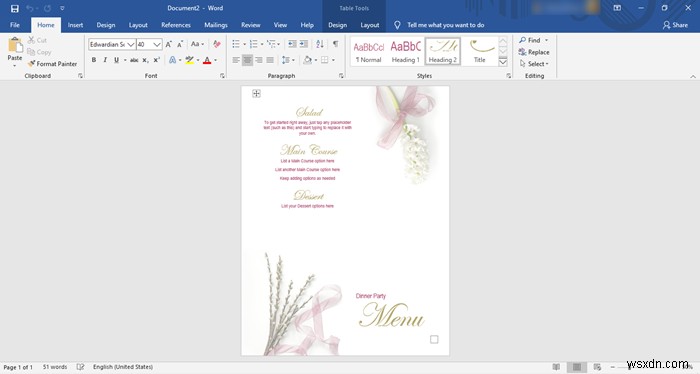This screenshot has width=700, height=374.
Task: Open the Edwardian Script font name dropdown
Action: click(131, 45)
